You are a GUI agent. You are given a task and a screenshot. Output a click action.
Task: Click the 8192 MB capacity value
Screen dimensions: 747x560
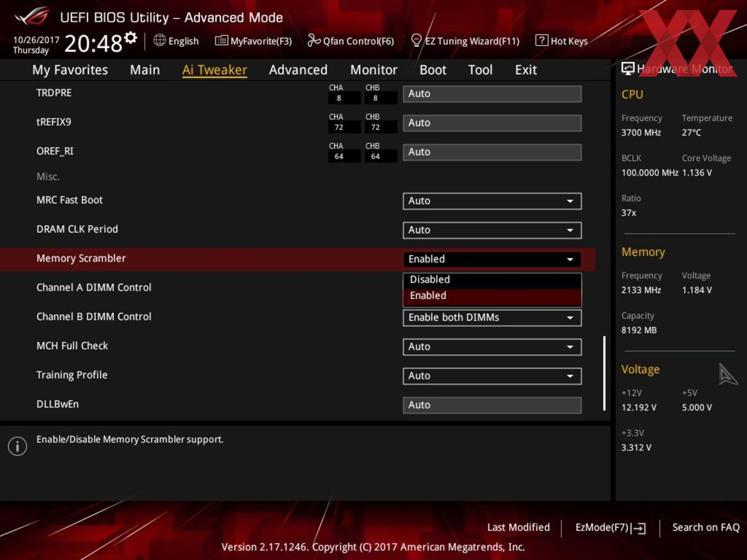point(639,330)
